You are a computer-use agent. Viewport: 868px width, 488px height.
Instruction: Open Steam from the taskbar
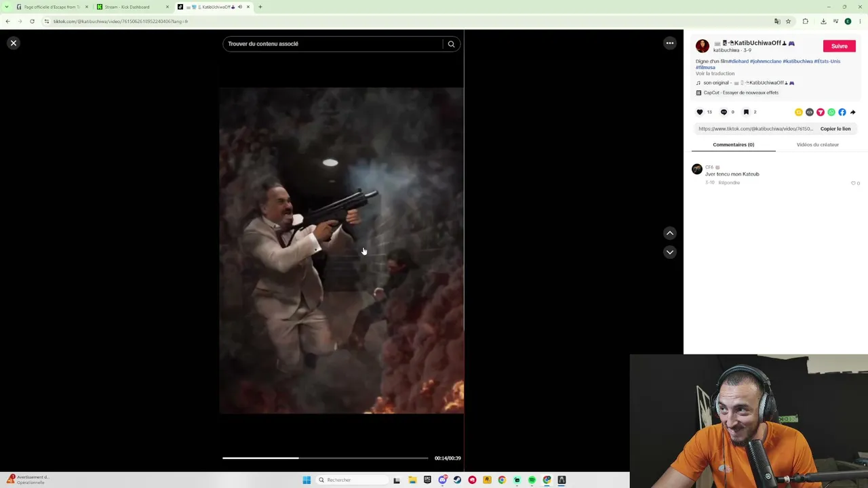[x=457, y=480]
